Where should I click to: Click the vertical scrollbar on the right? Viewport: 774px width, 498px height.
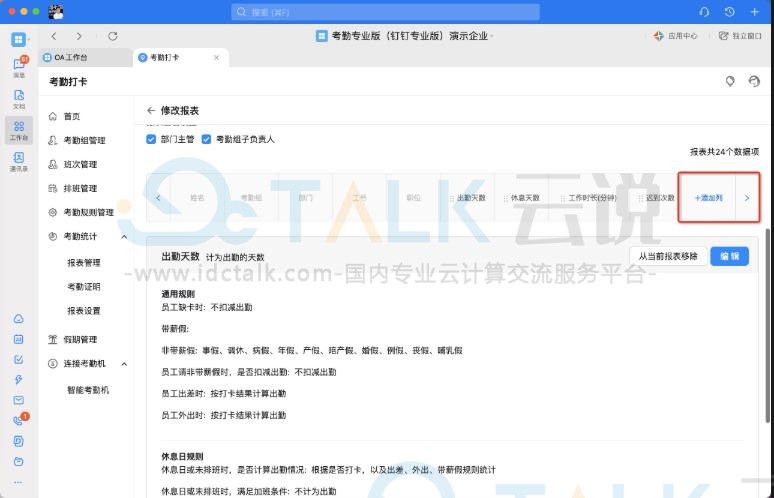(768, 326)
